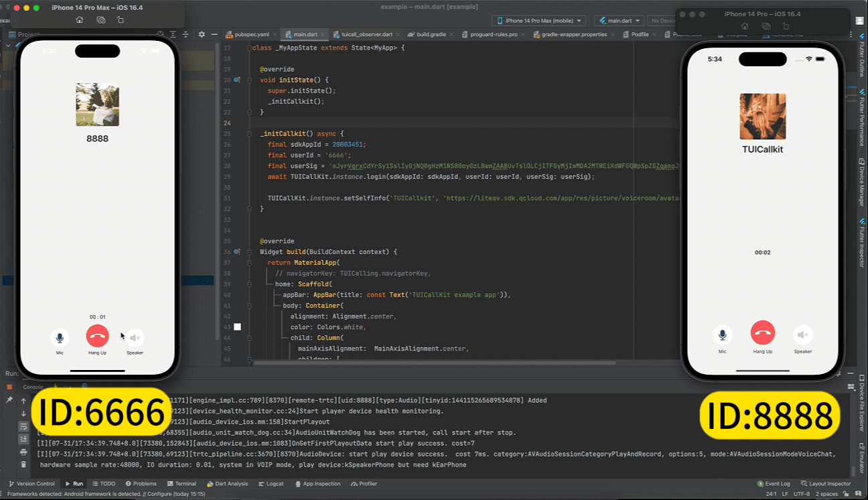Open the Event Log
This screenshot has height=500, width=868.
[x=774, y=483]
